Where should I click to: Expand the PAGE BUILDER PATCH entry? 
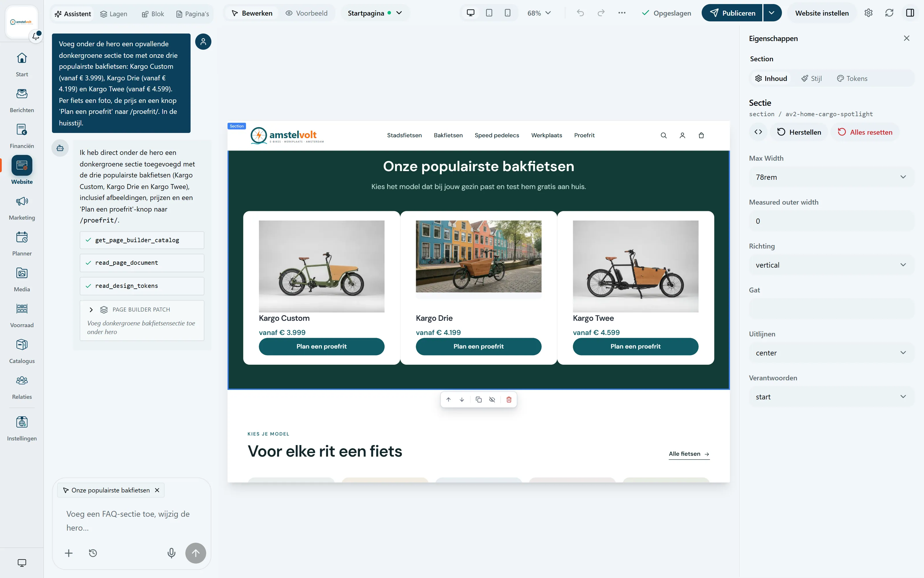point(91,310)
